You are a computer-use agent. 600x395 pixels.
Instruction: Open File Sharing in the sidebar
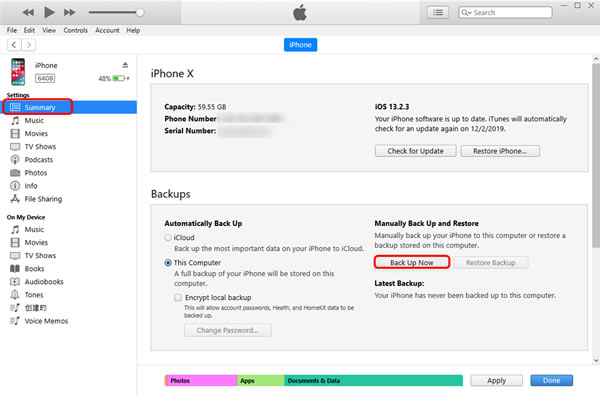(x=69, y=199)
